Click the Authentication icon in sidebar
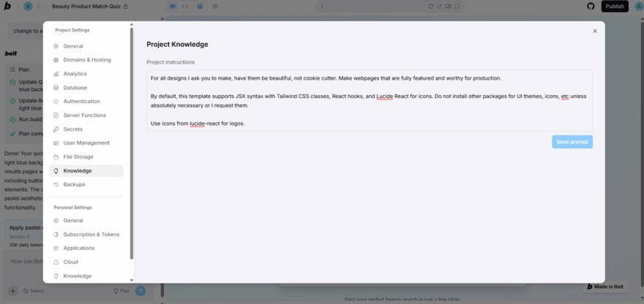The image size is (644, 304). pos(56,102)
